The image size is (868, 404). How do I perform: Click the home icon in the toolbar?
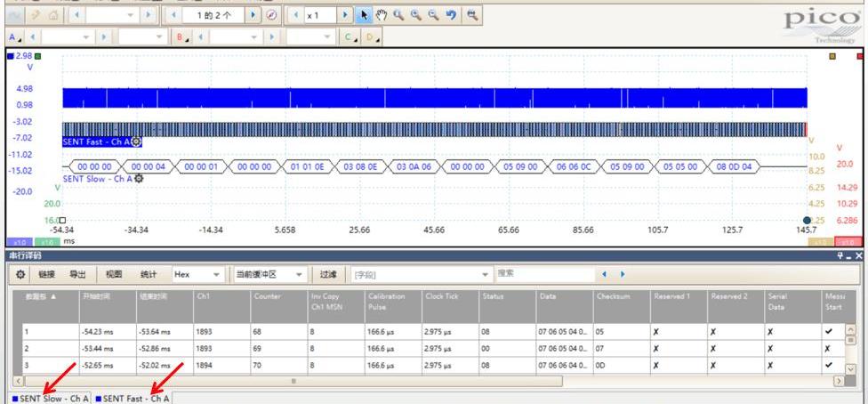(53, 15)
